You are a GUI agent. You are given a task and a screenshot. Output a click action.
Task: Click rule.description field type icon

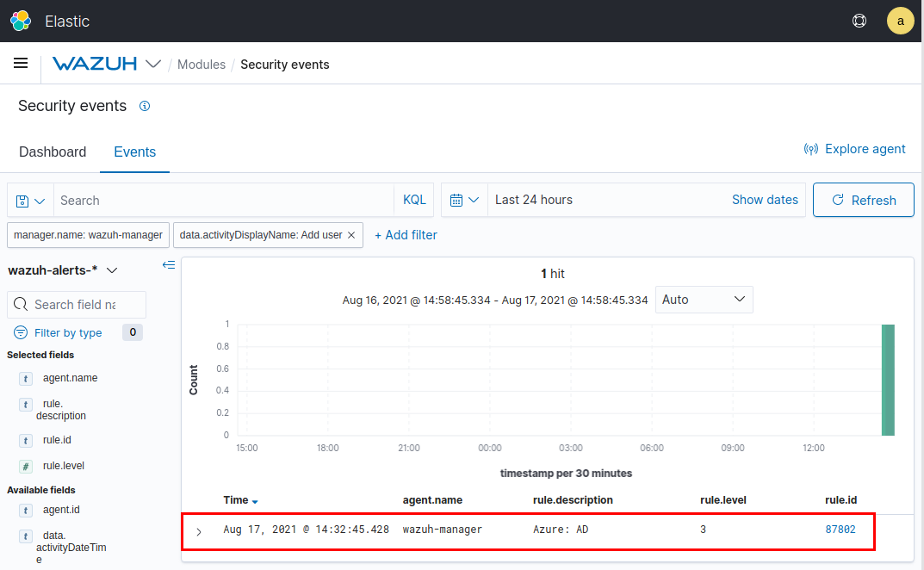pyautogui.click(x=25, y=405)
